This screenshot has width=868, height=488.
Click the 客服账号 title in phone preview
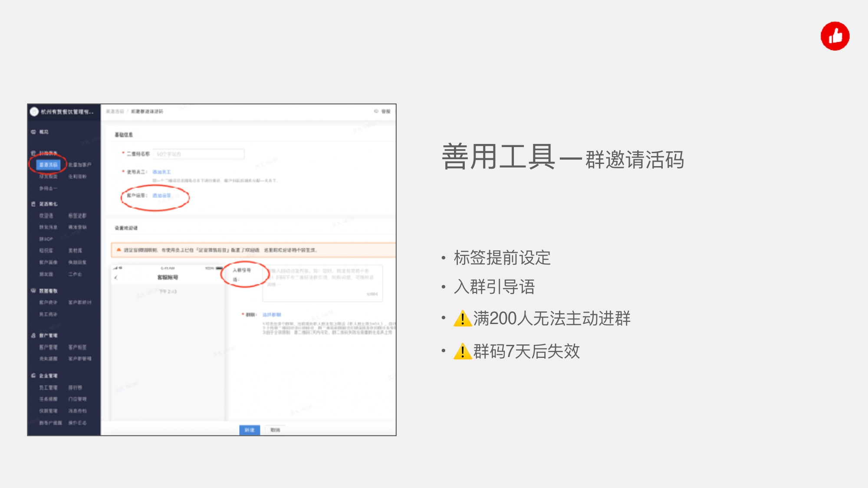point(168,277)
